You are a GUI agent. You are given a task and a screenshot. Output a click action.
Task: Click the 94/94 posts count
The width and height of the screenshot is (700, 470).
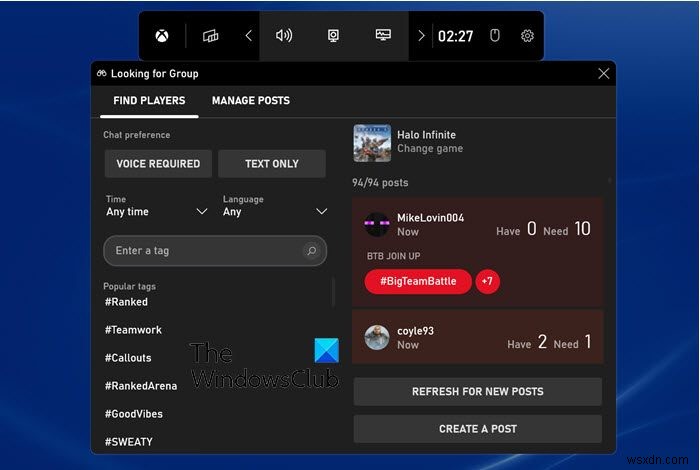[x=380, y=183]
